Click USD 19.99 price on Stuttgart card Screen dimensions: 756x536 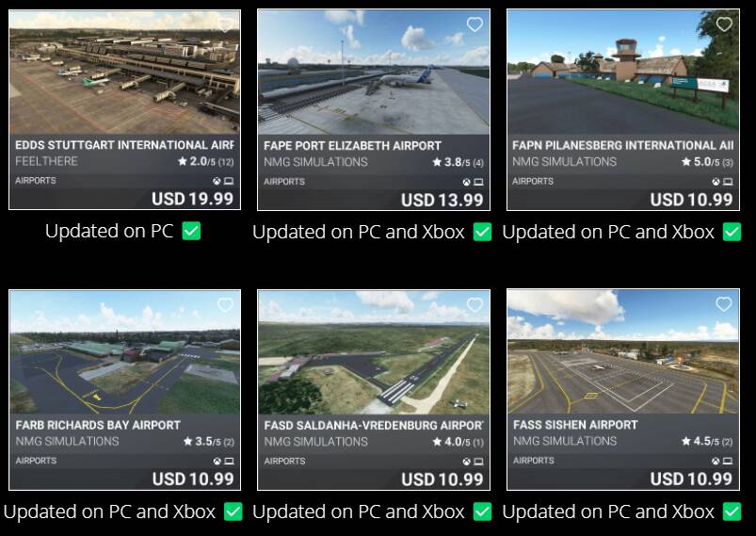click(192, 199)
